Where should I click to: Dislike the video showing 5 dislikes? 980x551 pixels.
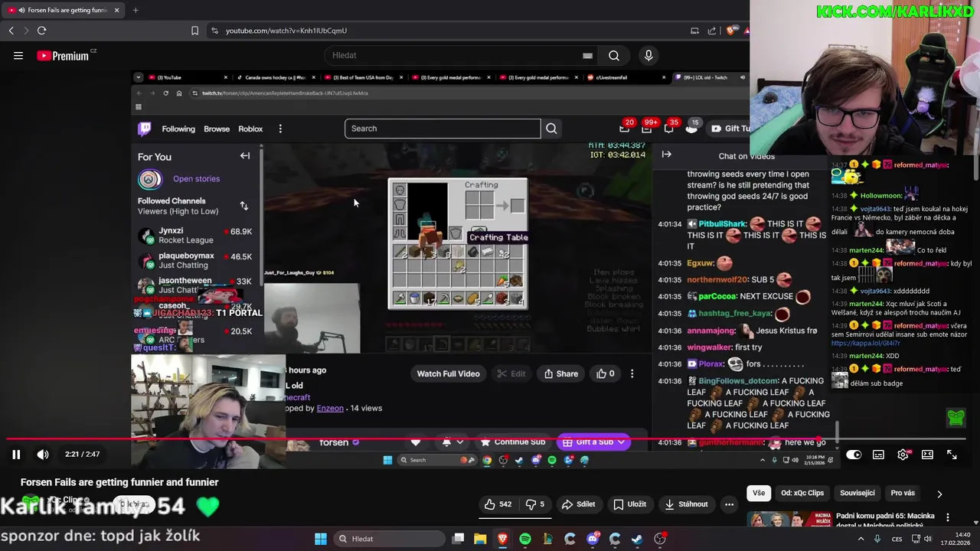(535, 504)
